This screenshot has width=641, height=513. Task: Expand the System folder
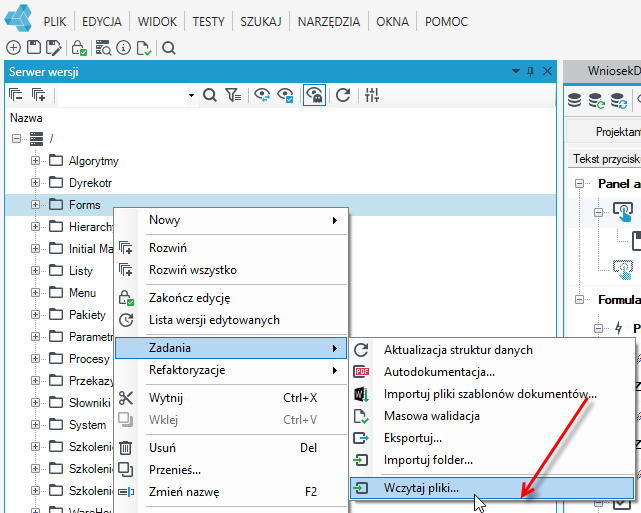[x=35, y=425]
